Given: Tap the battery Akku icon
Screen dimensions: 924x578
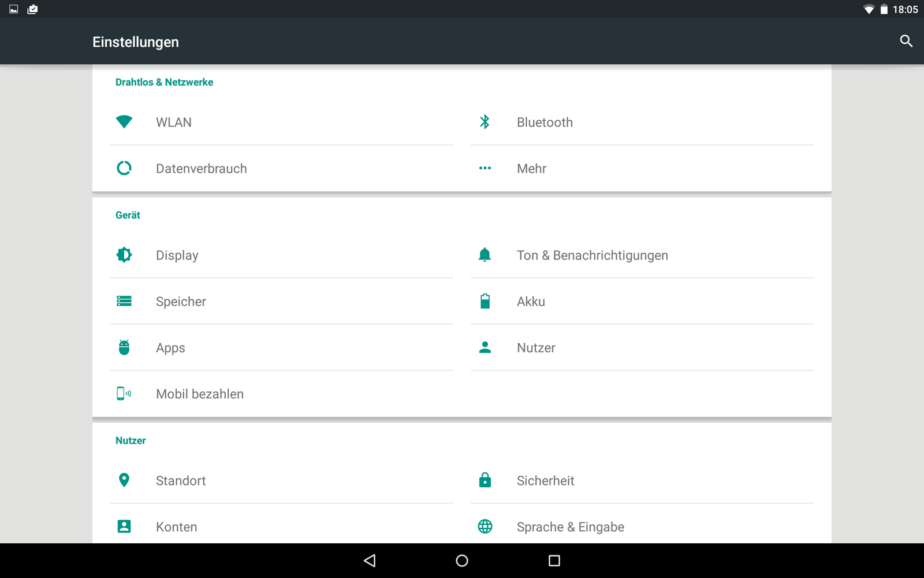Looking at the screenshot, I should (485, 301).
